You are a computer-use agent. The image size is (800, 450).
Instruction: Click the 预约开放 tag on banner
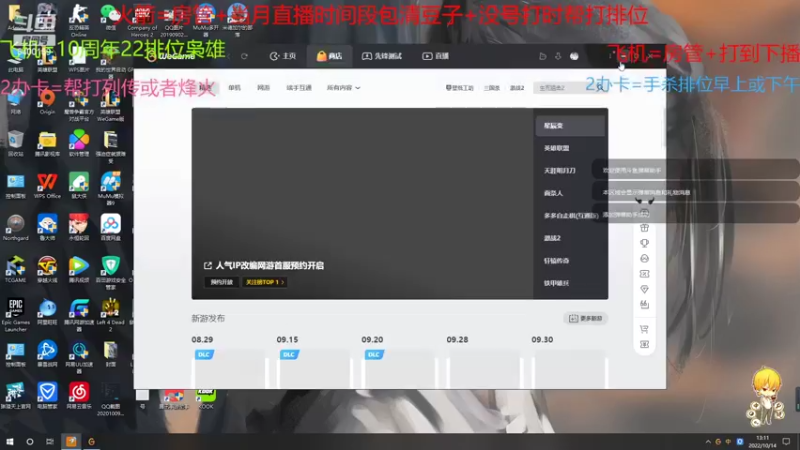pos(222,282)
